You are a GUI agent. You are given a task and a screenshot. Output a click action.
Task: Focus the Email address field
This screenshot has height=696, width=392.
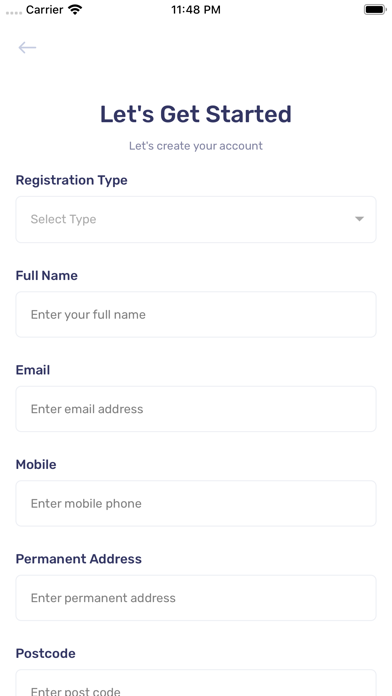click(x=196, y=409)
